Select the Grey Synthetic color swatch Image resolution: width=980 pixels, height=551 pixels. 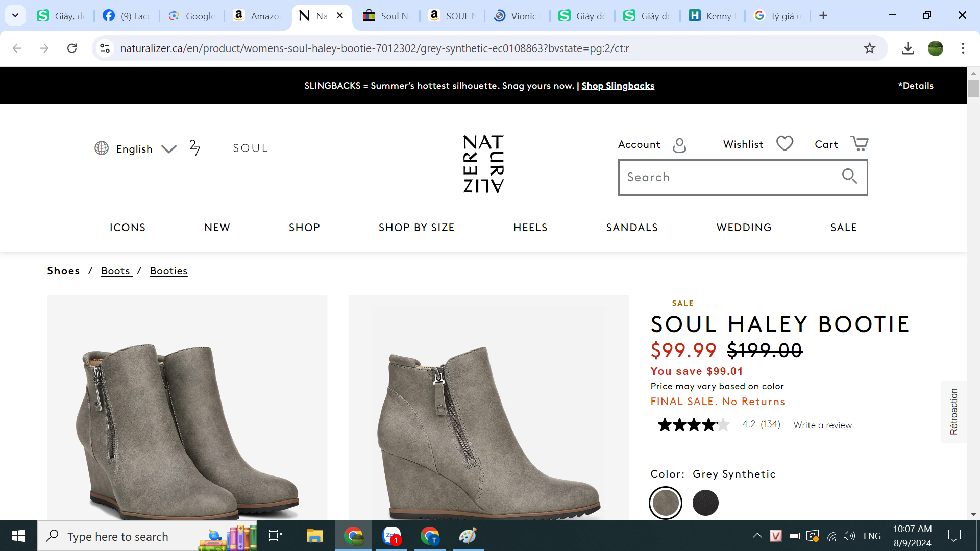click(666, 503)
